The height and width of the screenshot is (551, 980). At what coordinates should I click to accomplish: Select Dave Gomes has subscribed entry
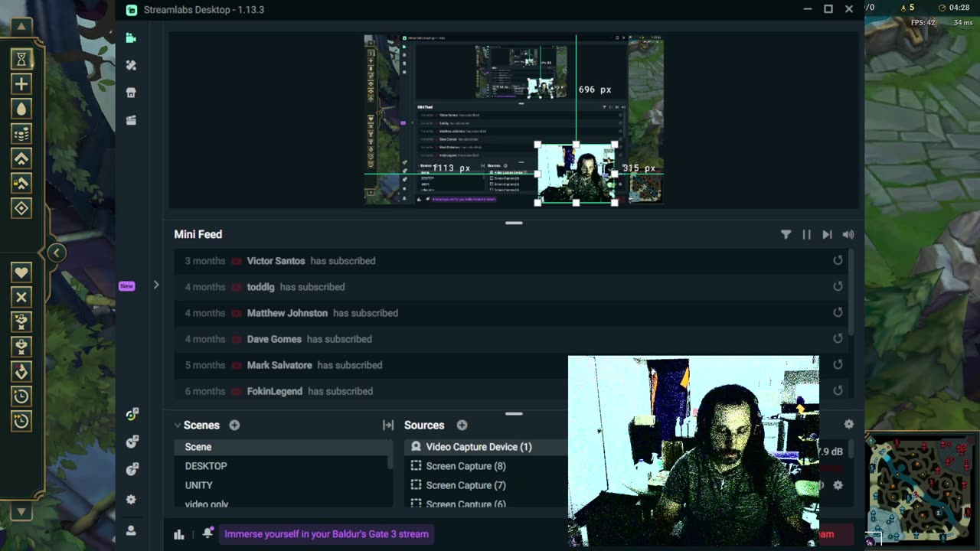coord(511,339)
